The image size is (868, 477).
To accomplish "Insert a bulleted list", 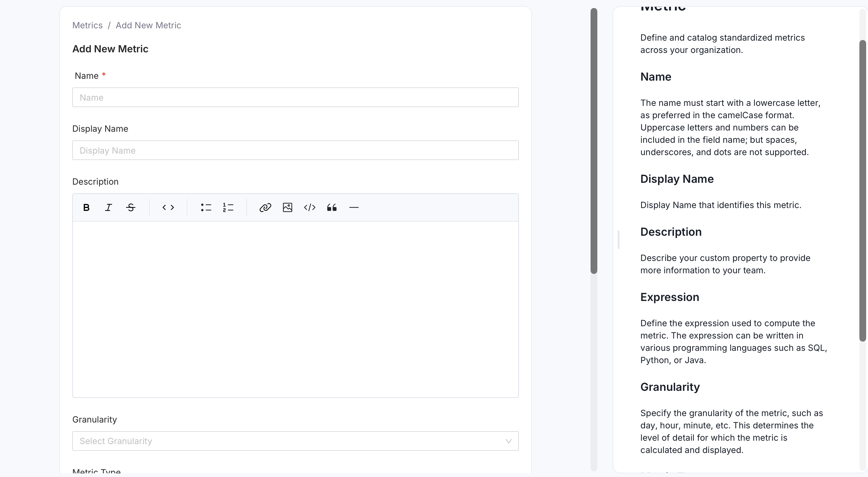I will (x=206, y=207).
